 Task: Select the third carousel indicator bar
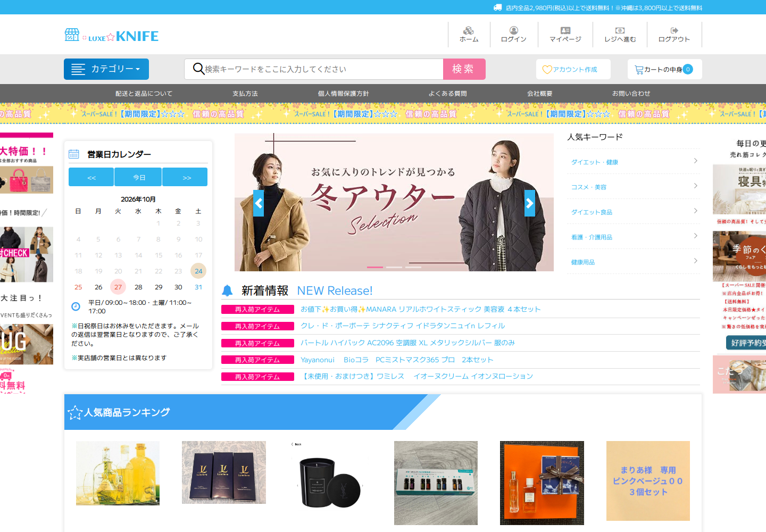(x=413, y=267)
